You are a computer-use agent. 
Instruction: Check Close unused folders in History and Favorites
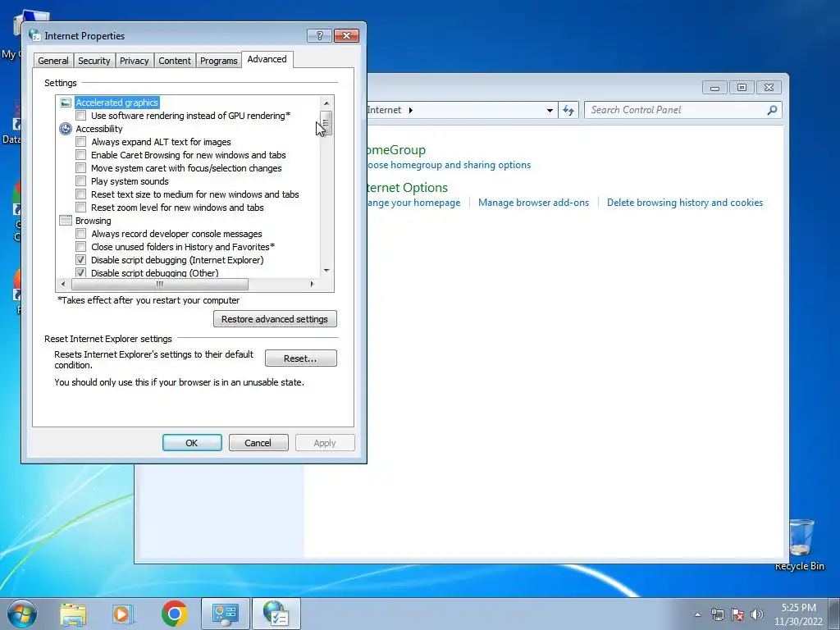coord(81,246)
